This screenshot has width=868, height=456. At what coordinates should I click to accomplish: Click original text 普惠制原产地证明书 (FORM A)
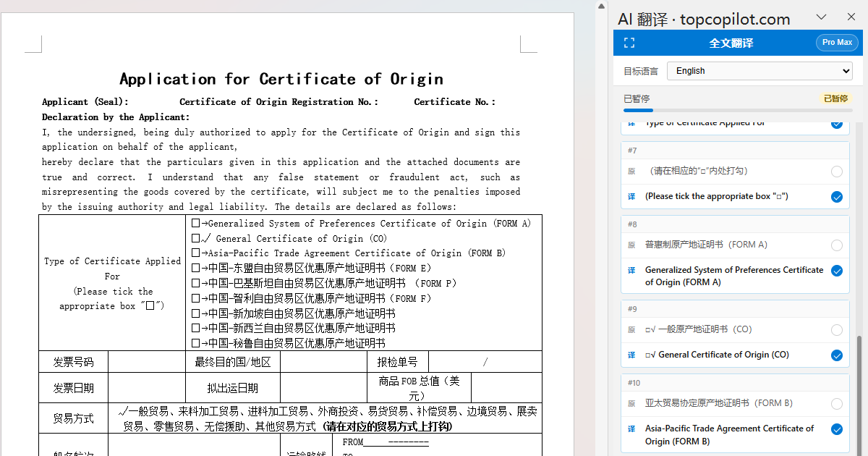[706, 245]
